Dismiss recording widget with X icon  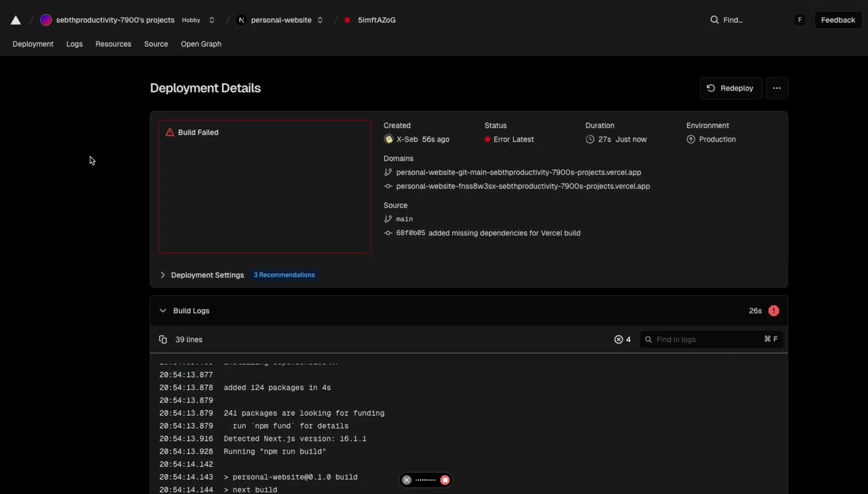click(x=407, y=480)
